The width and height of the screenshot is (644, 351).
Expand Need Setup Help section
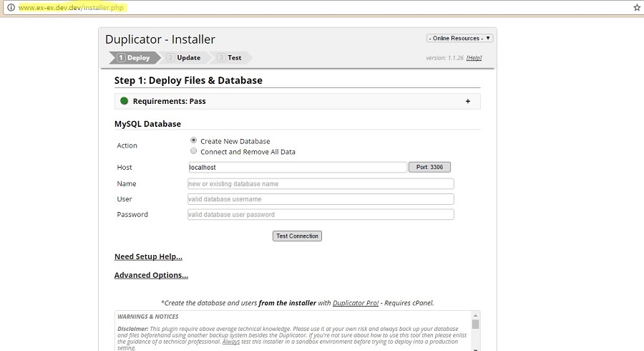coord(148,256)
